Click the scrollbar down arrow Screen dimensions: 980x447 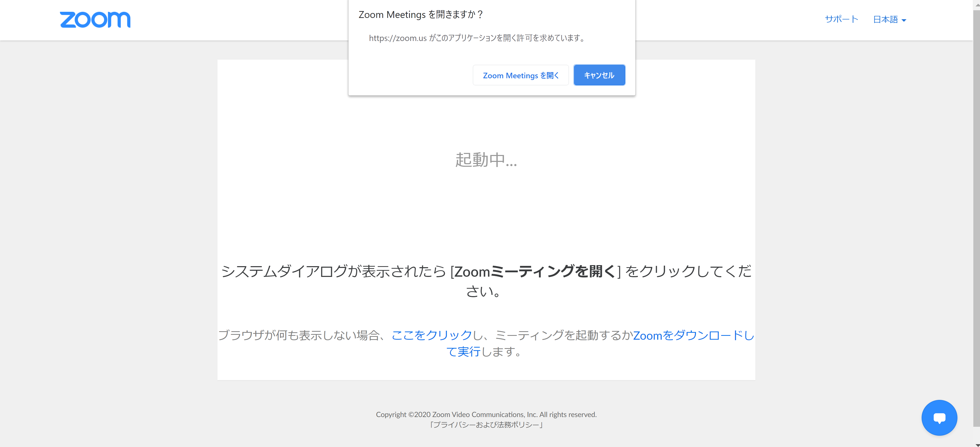coord(977,444)
